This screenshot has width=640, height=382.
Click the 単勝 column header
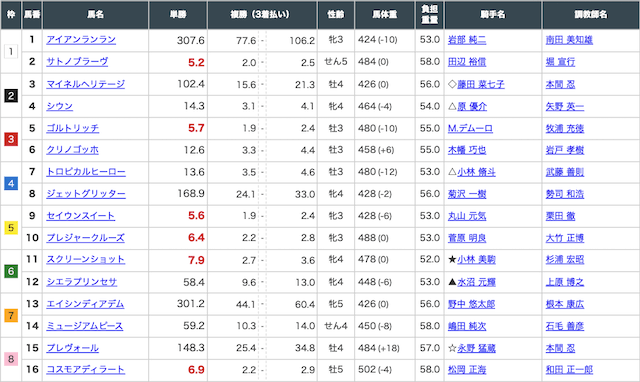coord(178,15)
